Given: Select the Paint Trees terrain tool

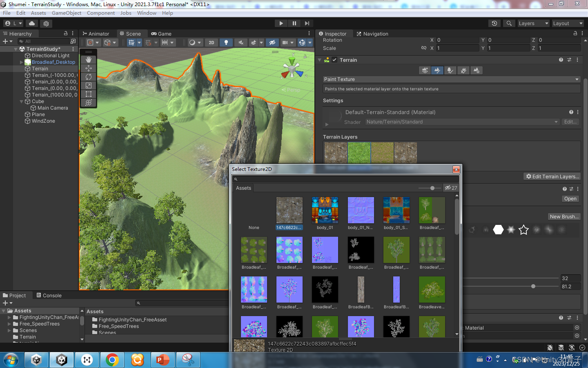Looking at the screenshot, I should 450,70.
